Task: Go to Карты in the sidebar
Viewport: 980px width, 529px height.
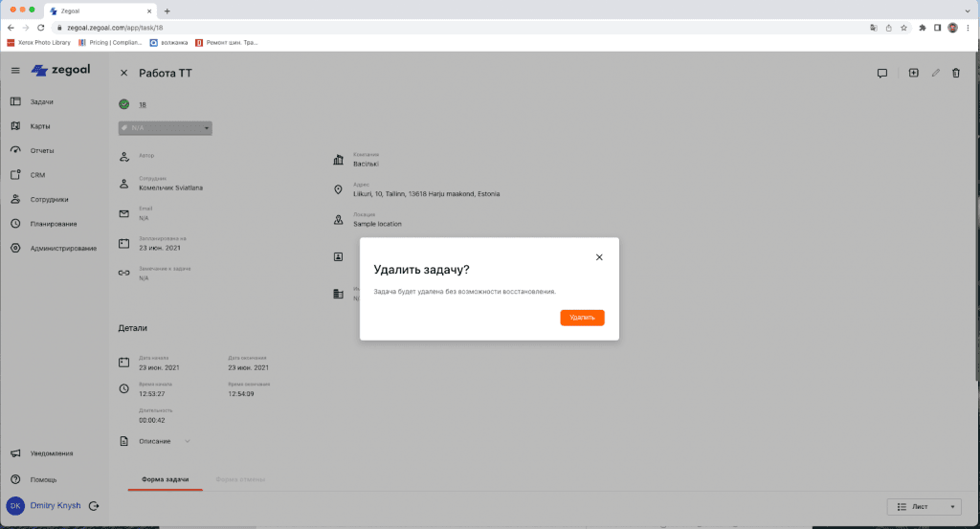Action: (x=39, y=126)
